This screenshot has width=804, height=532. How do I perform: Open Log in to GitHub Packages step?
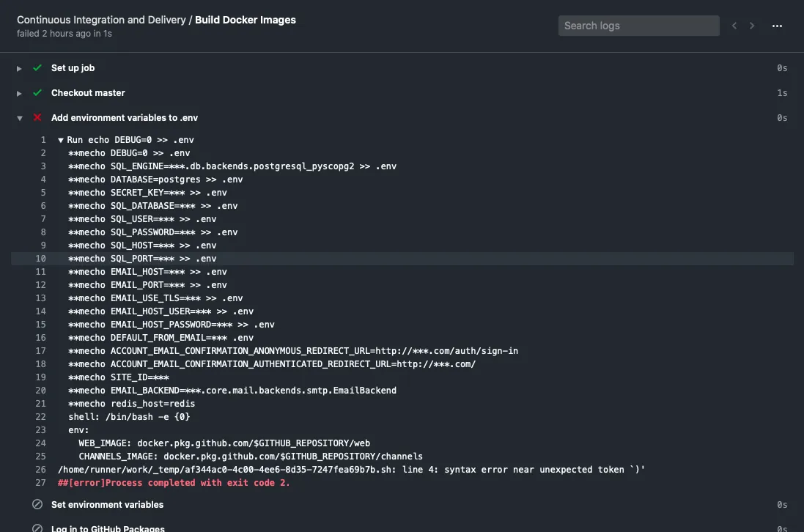coord(108,528)
